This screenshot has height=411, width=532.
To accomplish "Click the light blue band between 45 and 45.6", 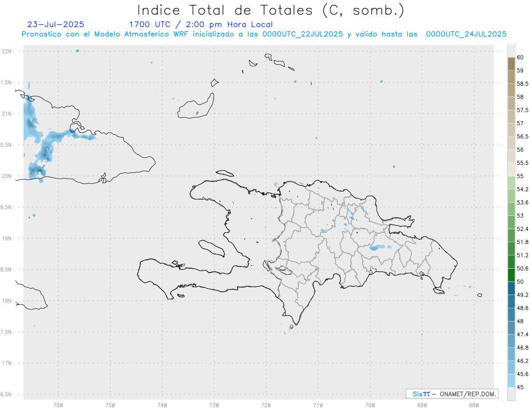I will point(511,380).
